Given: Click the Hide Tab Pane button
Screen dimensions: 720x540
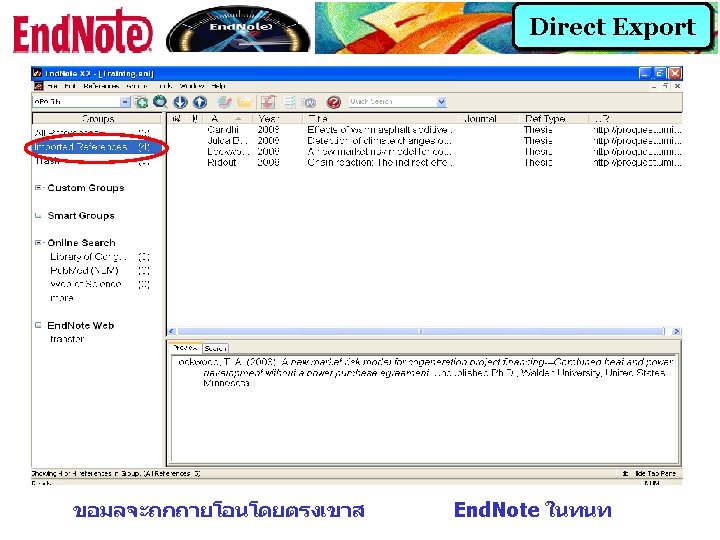Looking at the screenshot, I should tap(650, 473).
